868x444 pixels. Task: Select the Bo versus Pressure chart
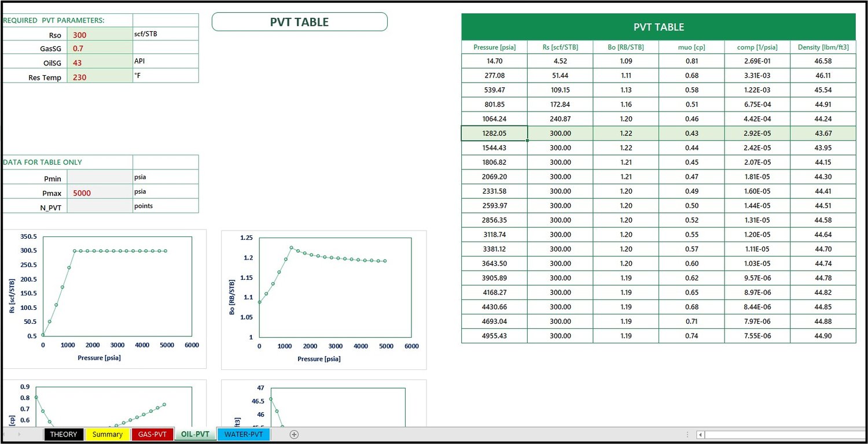324,300
